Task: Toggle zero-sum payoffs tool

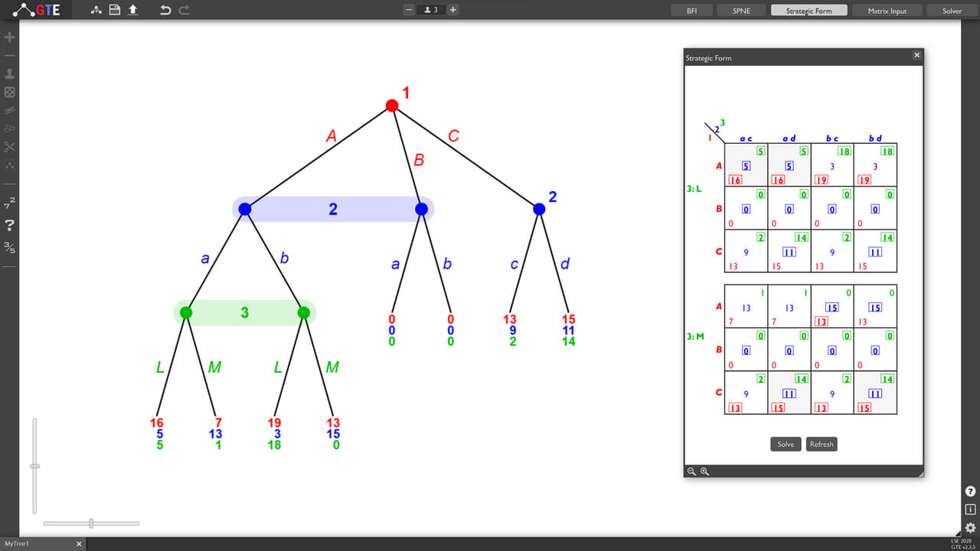Action: [10, 203]
